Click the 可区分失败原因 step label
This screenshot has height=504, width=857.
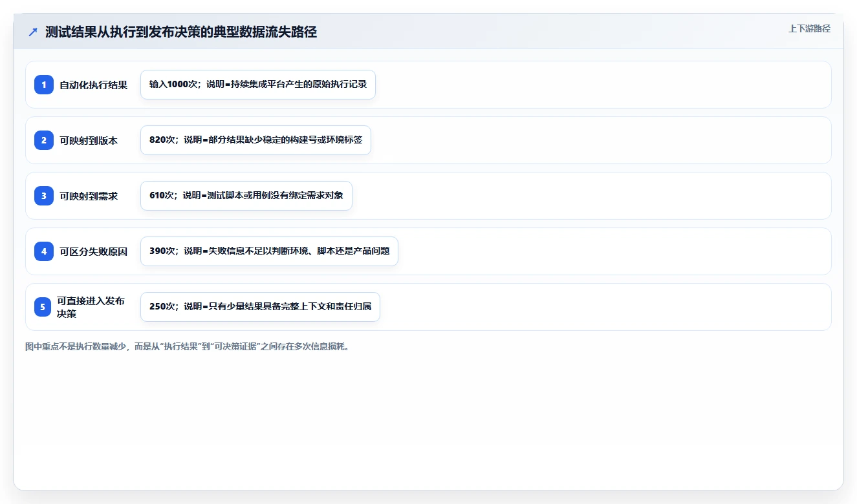point(94,251)
